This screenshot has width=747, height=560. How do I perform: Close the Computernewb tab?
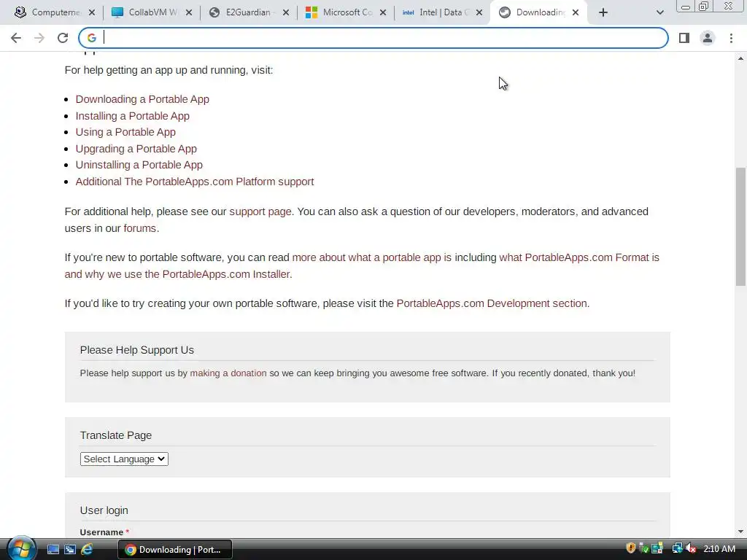[x=92, y=12]
